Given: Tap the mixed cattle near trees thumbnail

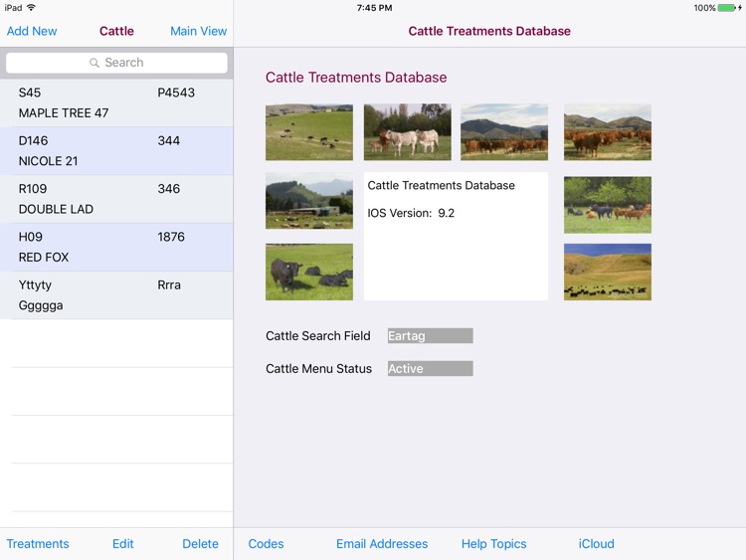Looking at the screenshot, I should pos(608,205).
